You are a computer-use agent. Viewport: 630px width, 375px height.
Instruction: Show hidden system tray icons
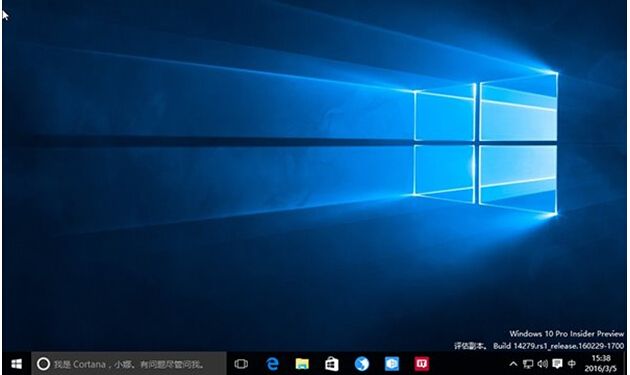[x=513, y=364]
